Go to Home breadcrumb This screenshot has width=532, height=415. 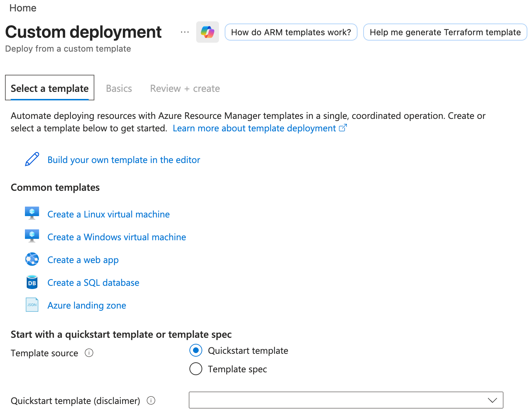click(x=23, y=8)
